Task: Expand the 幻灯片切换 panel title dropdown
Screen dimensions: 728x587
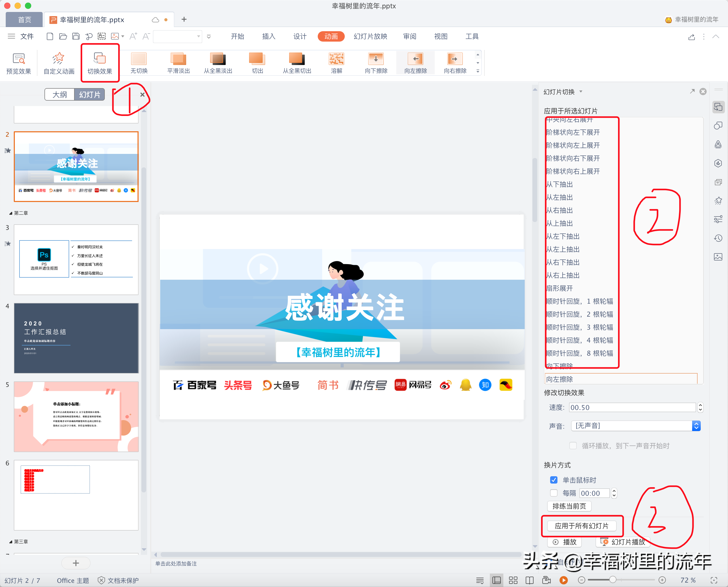Action: [x=581, y=92]
